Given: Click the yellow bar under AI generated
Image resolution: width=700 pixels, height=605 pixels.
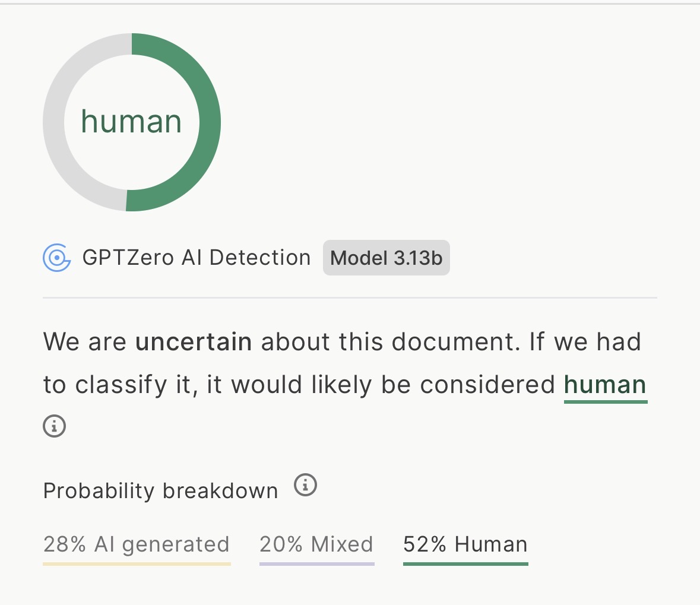Looking at the screenshot, I should 137,563.
